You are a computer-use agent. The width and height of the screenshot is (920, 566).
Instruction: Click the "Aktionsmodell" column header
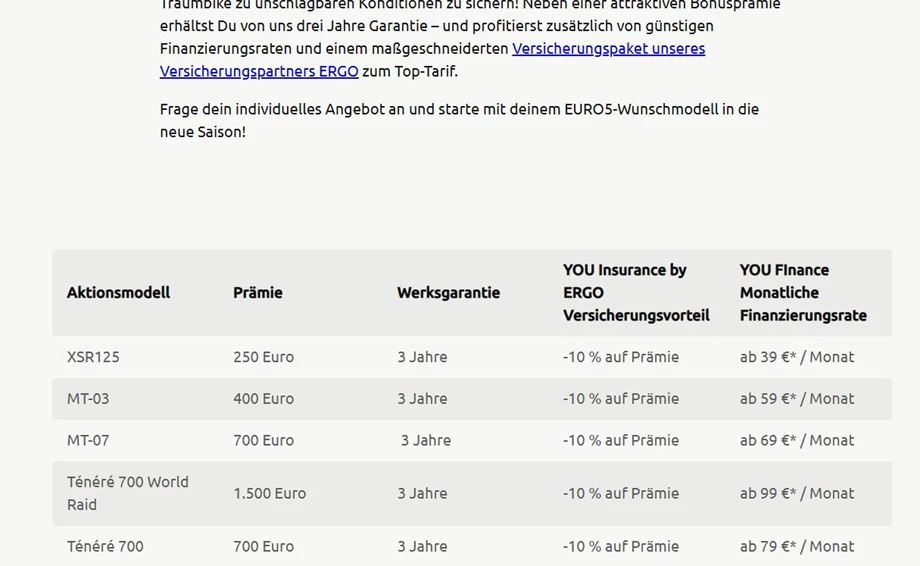pyautogui.click(x=118, y=293)
